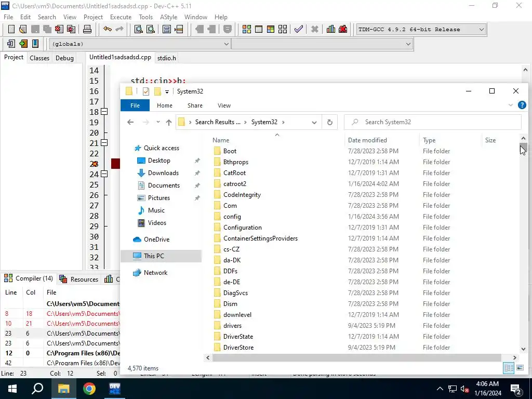Click the Replace icon next to Find

pyautogui.click(x=150, y=29)
